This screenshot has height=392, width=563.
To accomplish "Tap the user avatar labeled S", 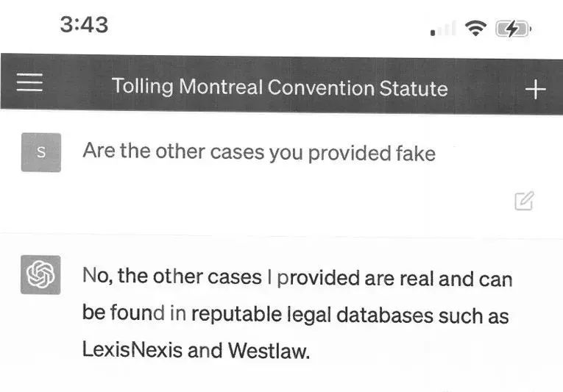I will (40, 152).
